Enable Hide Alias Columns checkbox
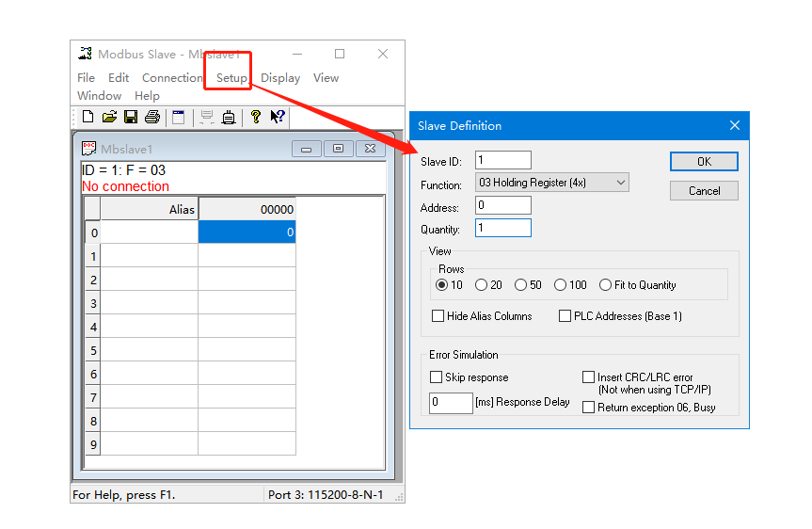Viewport: 812px width, 529px height. [x=438, y=316]
